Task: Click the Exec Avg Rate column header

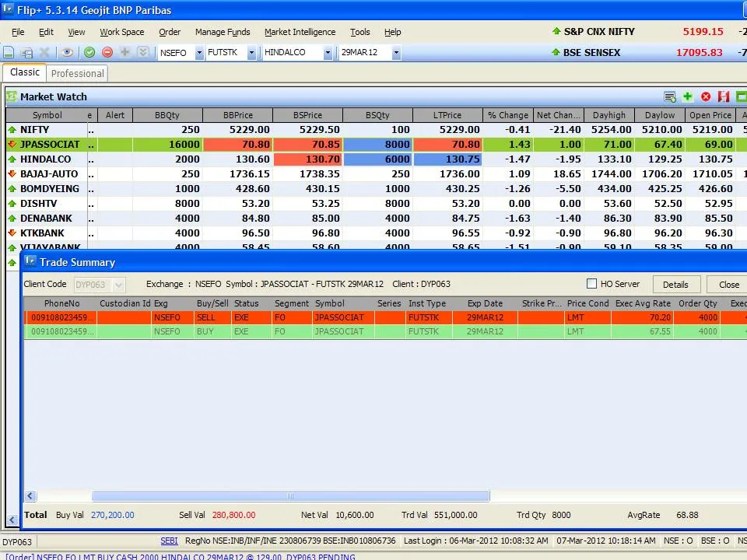Action: click(x=643, y=303)
